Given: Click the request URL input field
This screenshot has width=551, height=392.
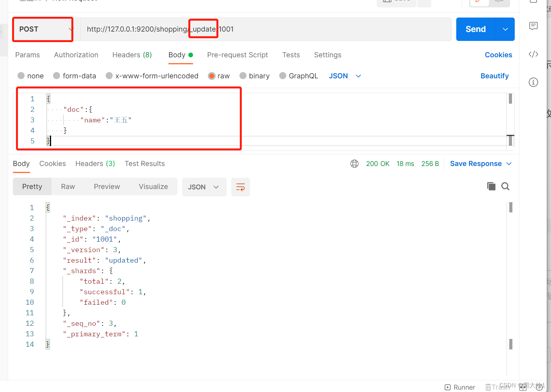Looking at the screenshot, I should click(x=266, y=29).
